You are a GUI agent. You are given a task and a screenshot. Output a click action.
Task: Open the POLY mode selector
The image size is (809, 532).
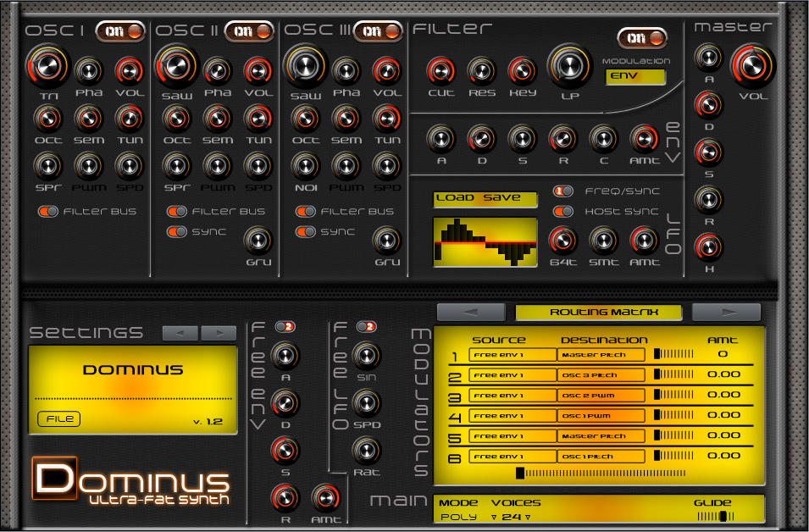click(458, 517)
